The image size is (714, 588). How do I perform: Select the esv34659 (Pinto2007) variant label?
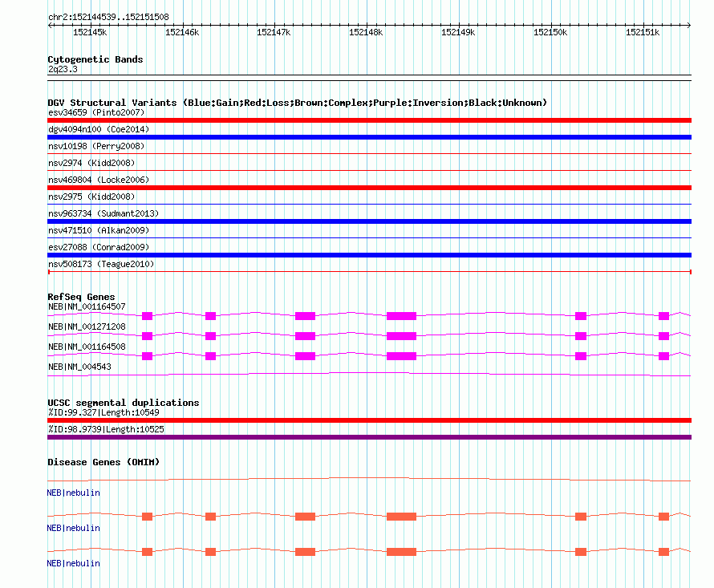click(96, 112)
